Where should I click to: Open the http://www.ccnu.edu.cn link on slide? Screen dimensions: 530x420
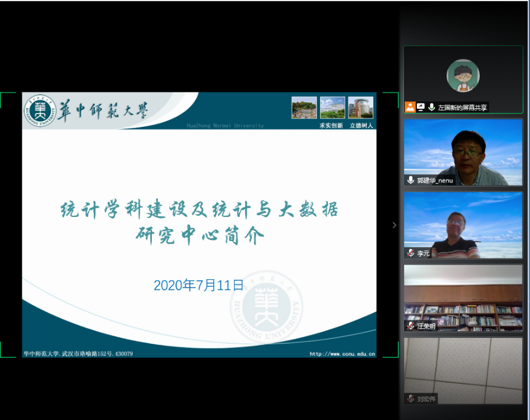pos(342,354)
